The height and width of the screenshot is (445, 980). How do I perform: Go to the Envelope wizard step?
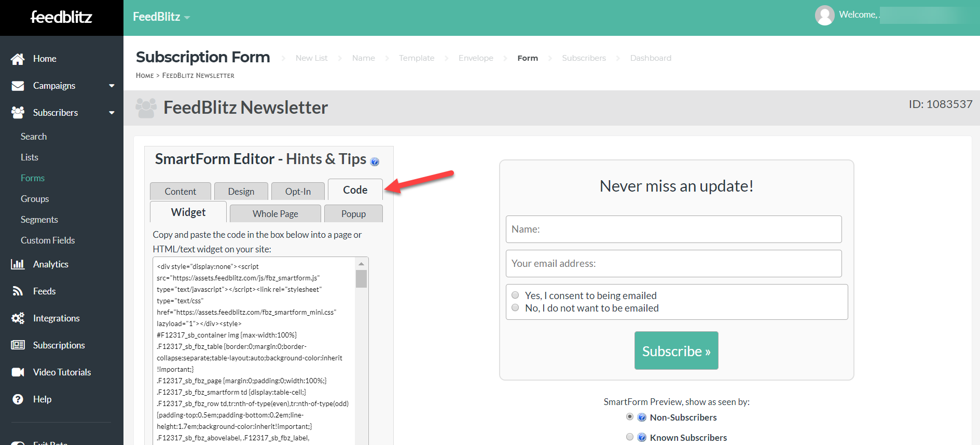pyautogui.click(x=476, y=58)
